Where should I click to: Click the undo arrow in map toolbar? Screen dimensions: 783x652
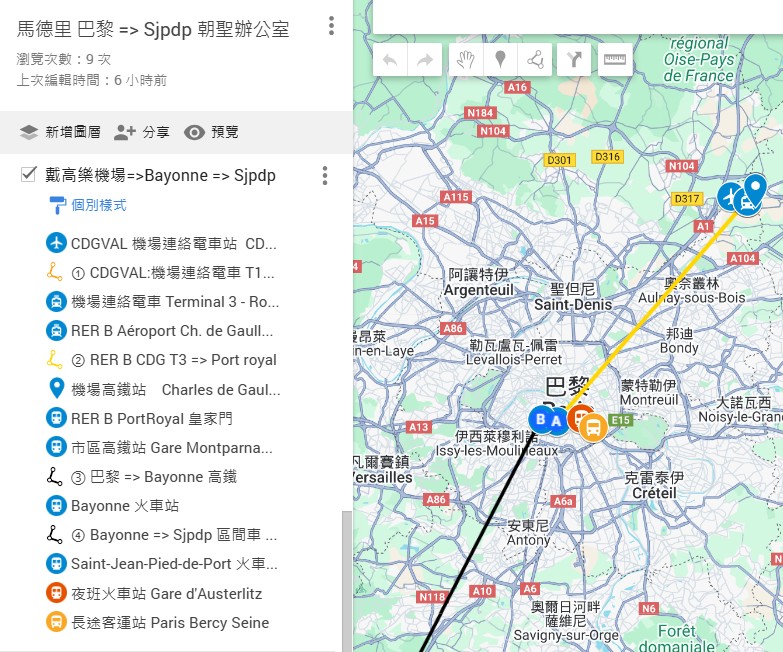[x=390, y=60]
